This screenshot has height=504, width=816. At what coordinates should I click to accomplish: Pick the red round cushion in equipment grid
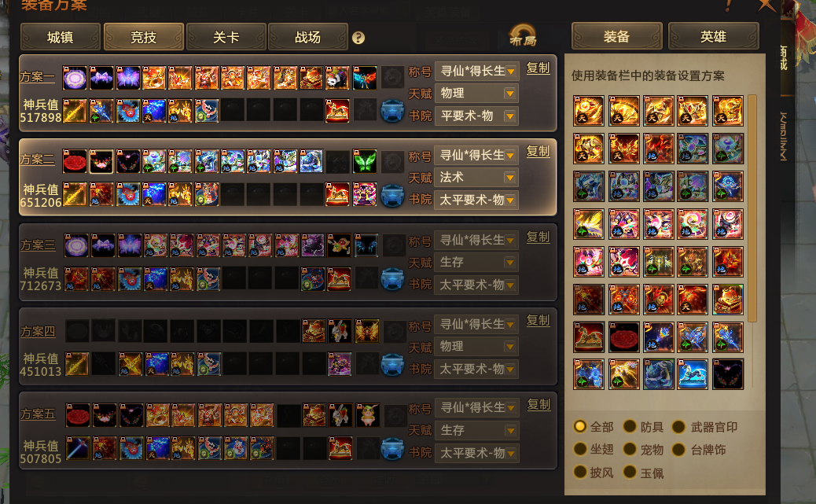click(x=623, y=337)
